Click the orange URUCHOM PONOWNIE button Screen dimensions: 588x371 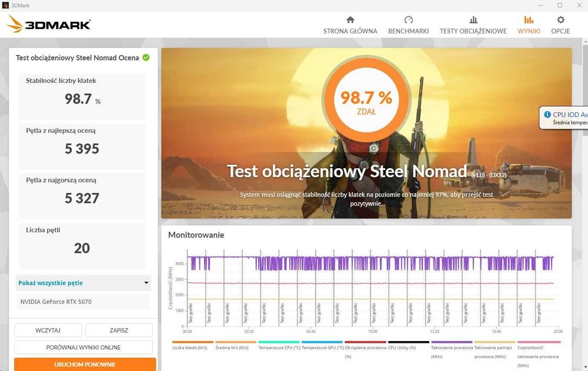pos(85,365)
